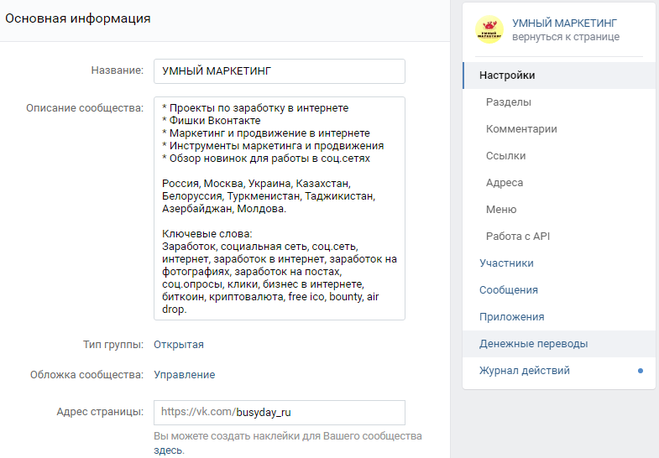
Task: Click the blue dot beside Журнал действий
Action: pos(640,371)
